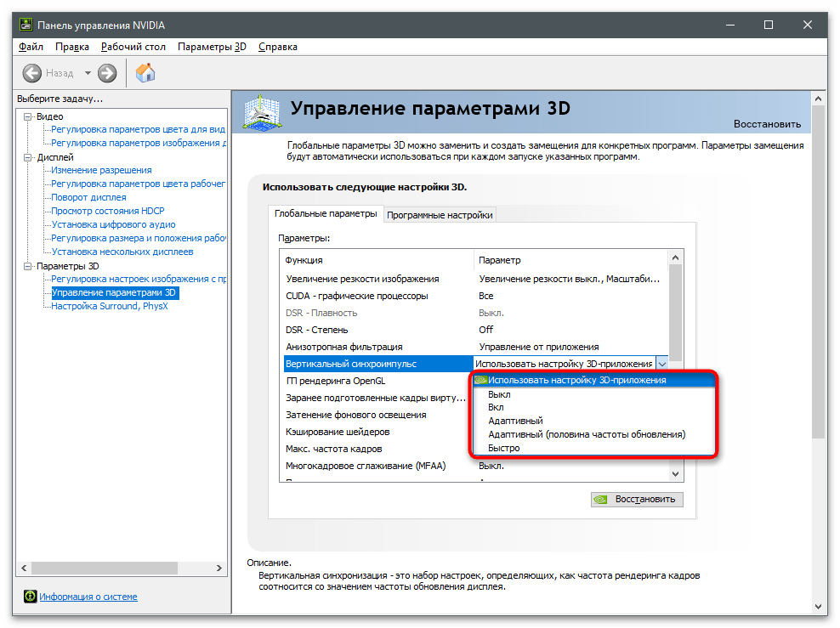Open the Справка menu
The width and height of the screenshot is (840, 628).
pos(278,47)
